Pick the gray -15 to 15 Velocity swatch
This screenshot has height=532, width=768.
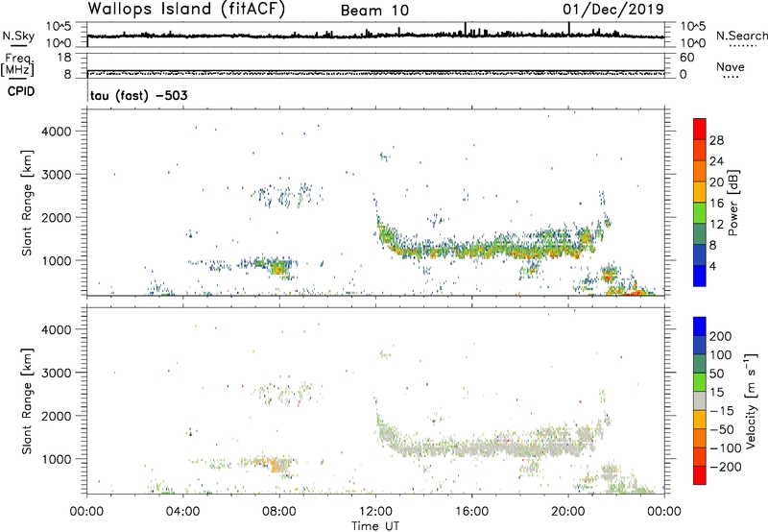(700, 400)
